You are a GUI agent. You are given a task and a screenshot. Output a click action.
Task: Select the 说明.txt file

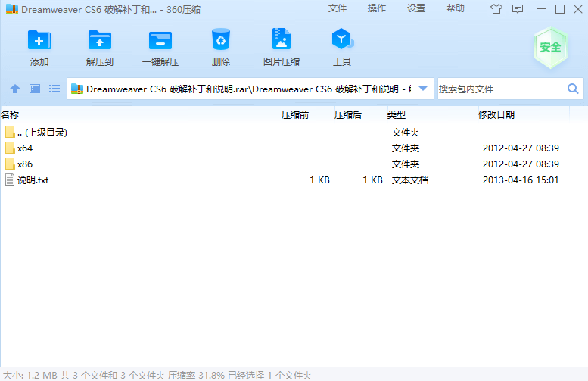(33, 180)
